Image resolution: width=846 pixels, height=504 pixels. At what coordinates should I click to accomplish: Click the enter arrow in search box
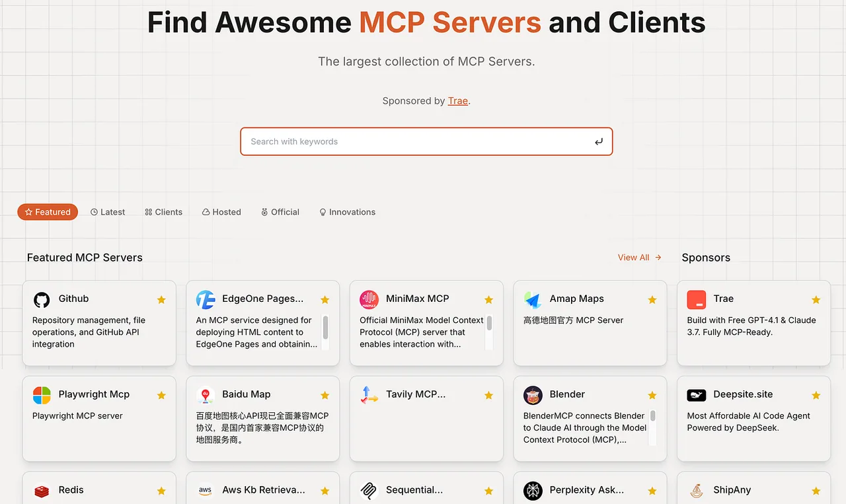(x=599, y=141)
